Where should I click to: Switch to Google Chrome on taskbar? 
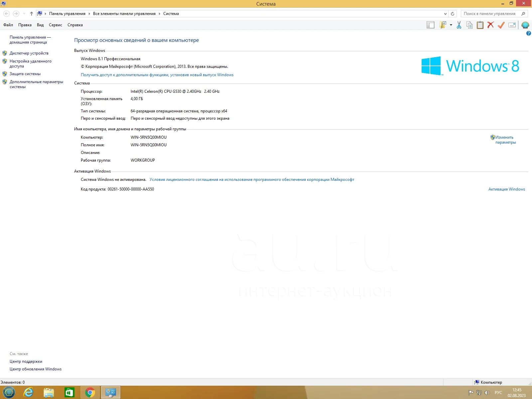90,393
